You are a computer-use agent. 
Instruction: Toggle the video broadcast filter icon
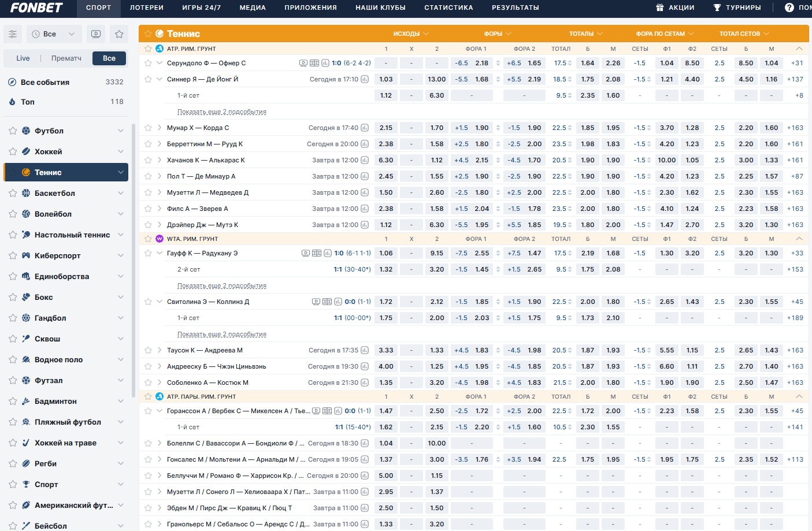pyautogui.click(x=96, y=34)
